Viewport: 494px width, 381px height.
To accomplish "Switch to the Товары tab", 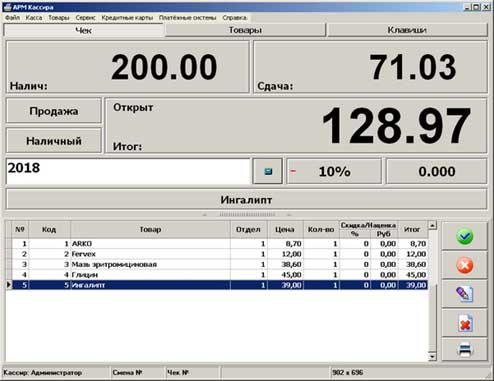I will click(245, 30).
